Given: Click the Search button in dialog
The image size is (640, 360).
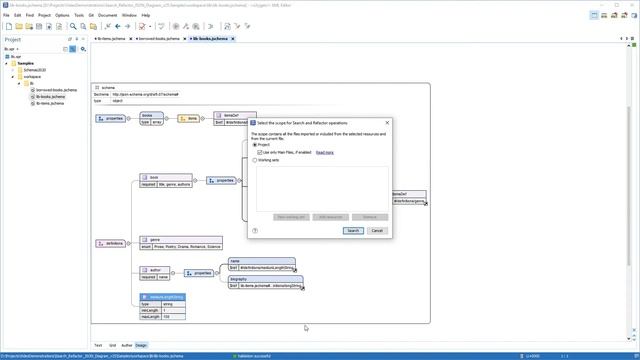Looking at the screenshot, I should point(353,231).
